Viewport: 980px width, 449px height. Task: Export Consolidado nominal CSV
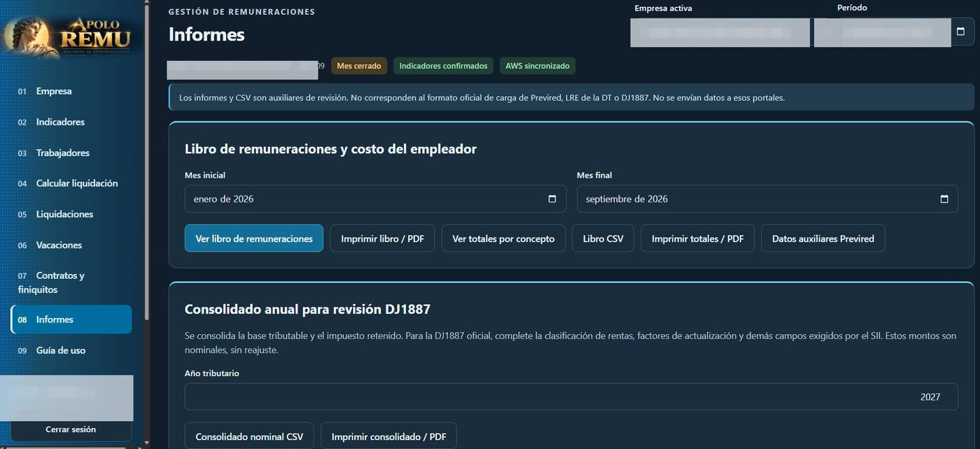click(x=249, y=436)
